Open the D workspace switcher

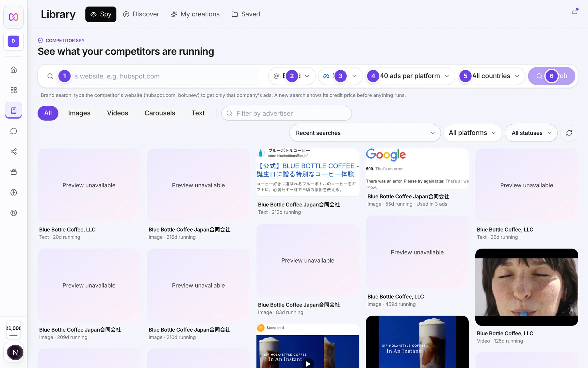pyautogui.click(x=13, y=41)
